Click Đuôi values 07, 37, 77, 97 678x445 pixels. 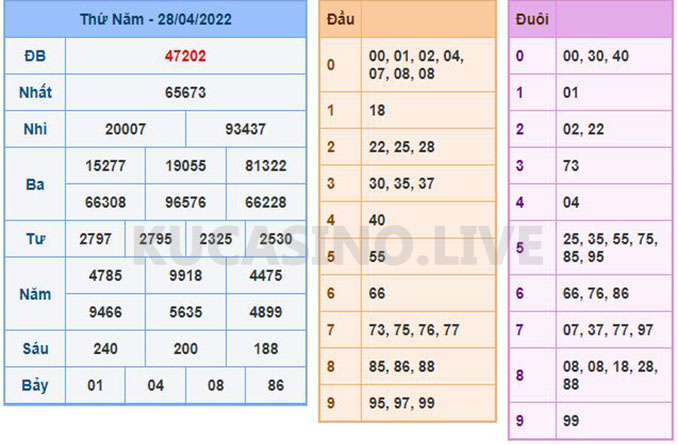coord(608,330)
